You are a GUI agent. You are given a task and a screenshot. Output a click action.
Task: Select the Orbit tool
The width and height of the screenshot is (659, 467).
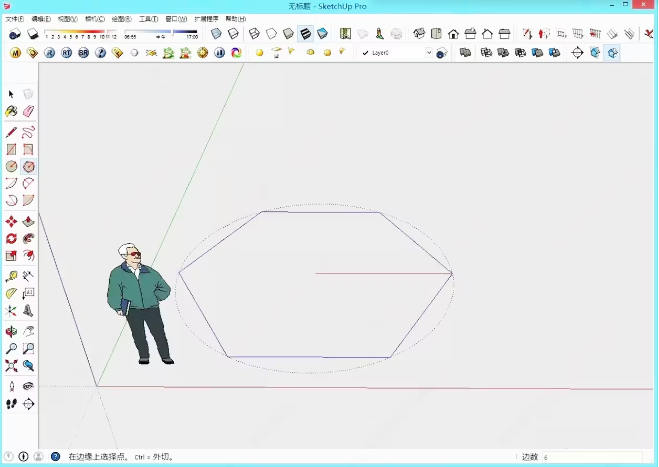coord(11,332)
